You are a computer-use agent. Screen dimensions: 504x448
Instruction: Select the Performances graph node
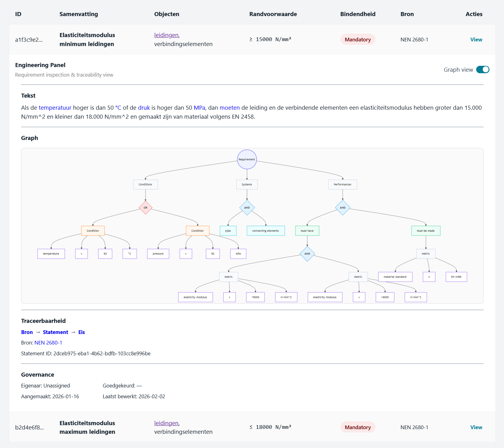pyautogui.click(x=343, y=184)
